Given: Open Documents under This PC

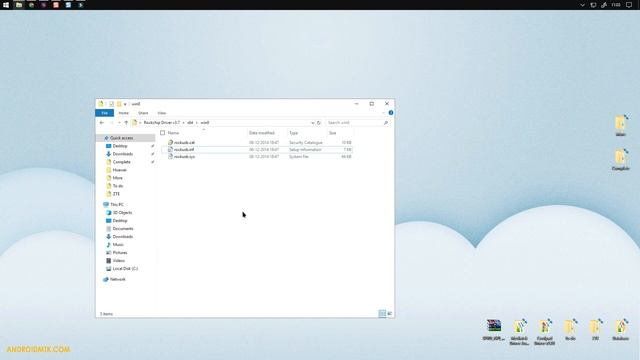Looking at the screenshot, I should click(x=122, y=229).
